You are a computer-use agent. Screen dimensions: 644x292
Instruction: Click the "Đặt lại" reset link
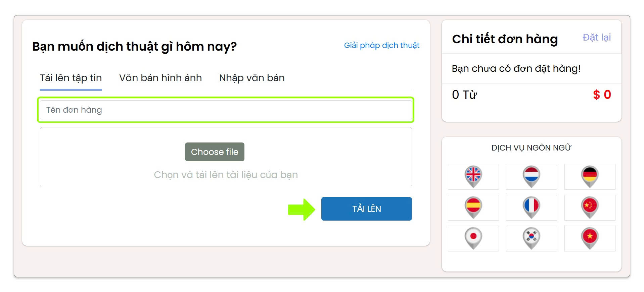(596, 38)
